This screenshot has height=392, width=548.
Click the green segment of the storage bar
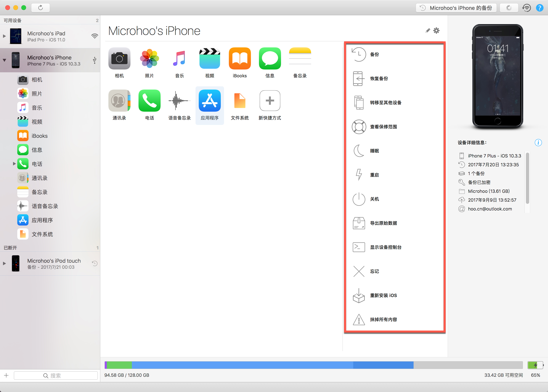point(119,365)
